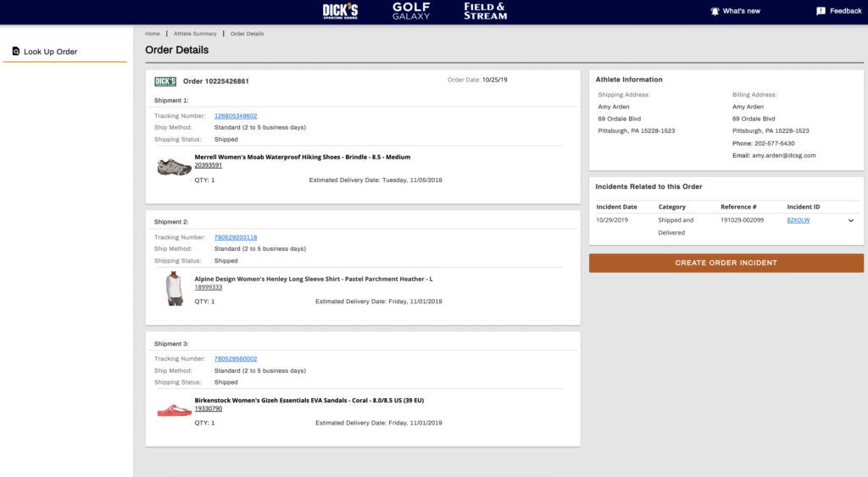868x477 pixels.
Task: Click the Look Up Order magnifier icon
Action: click(x=16, y=51)
